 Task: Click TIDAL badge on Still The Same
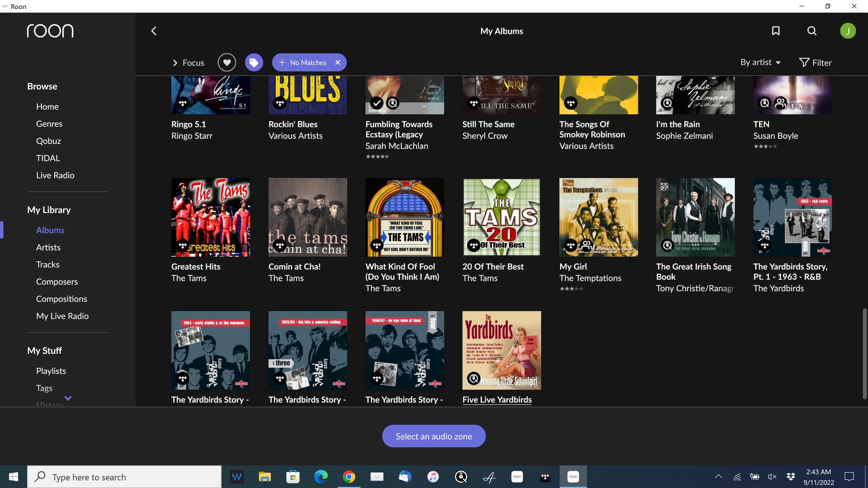point(474,103)
